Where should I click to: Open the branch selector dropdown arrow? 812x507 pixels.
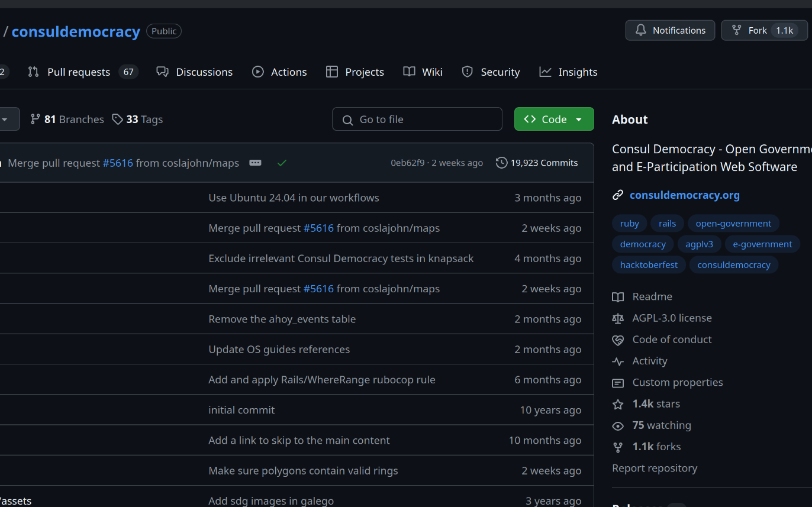tap(5, 120)
